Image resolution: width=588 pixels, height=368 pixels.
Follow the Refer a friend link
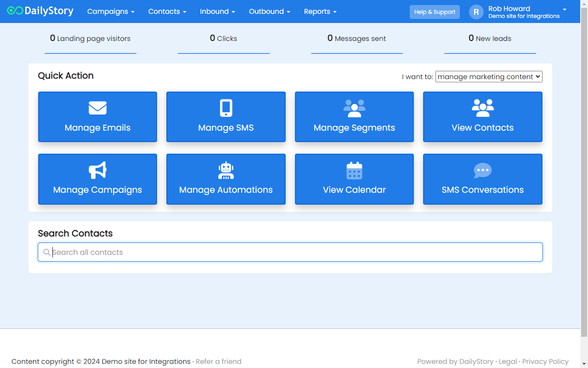(218, 362)
